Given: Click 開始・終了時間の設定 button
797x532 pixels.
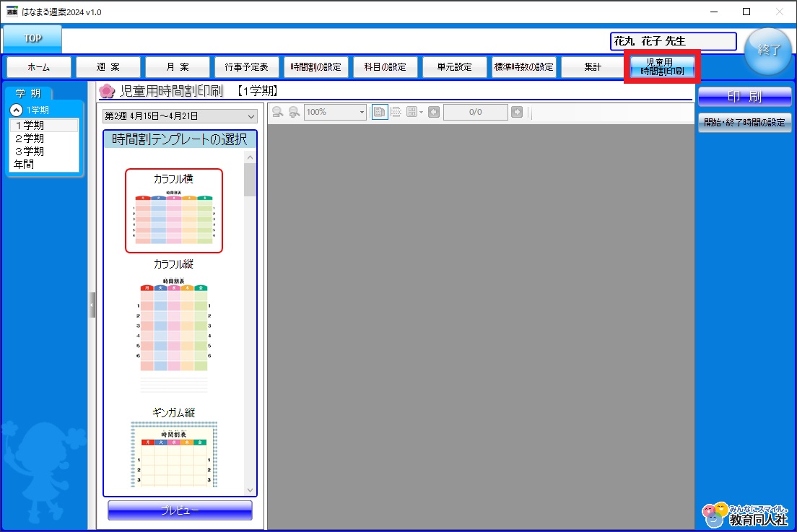Looking at the screenshot, I should (744, 123).
